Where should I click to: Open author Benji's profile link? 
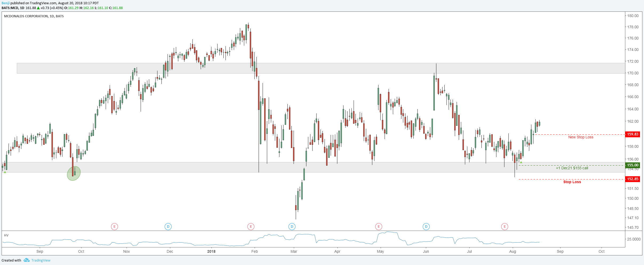point(6,3)
